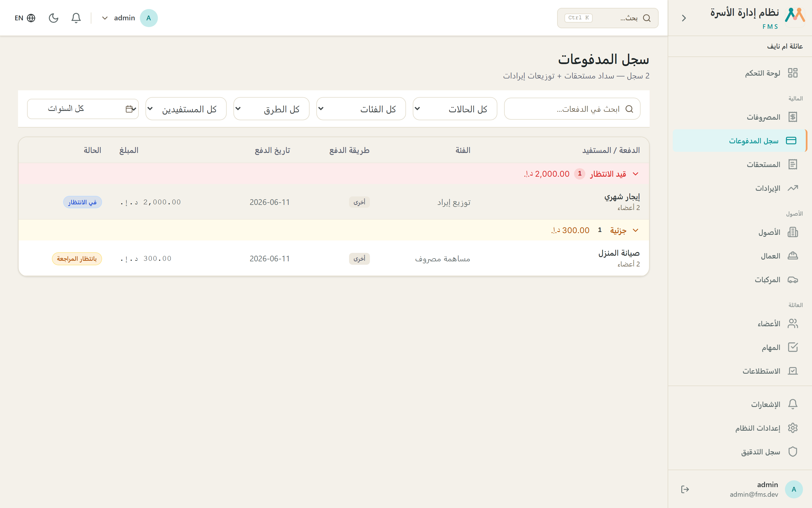Click the calendar icon in كل السنوات filter
This screenshot has height=508, width=812.
(129, 109)
